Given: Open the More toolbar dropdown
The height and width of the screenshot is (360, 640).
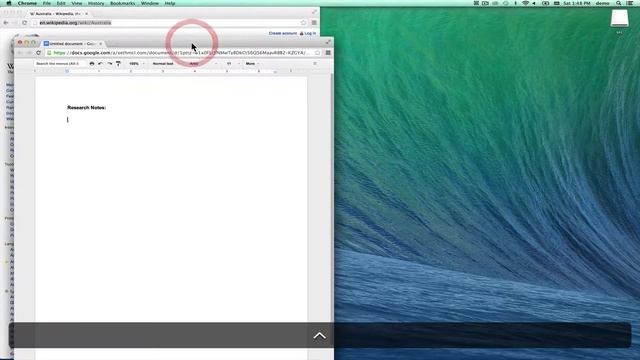Looking at the screenshot, I should click(253, 64).
